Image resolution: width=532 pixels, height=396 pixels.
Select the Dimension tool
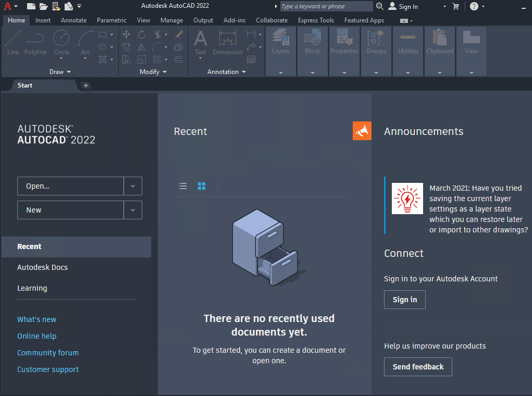228,42
